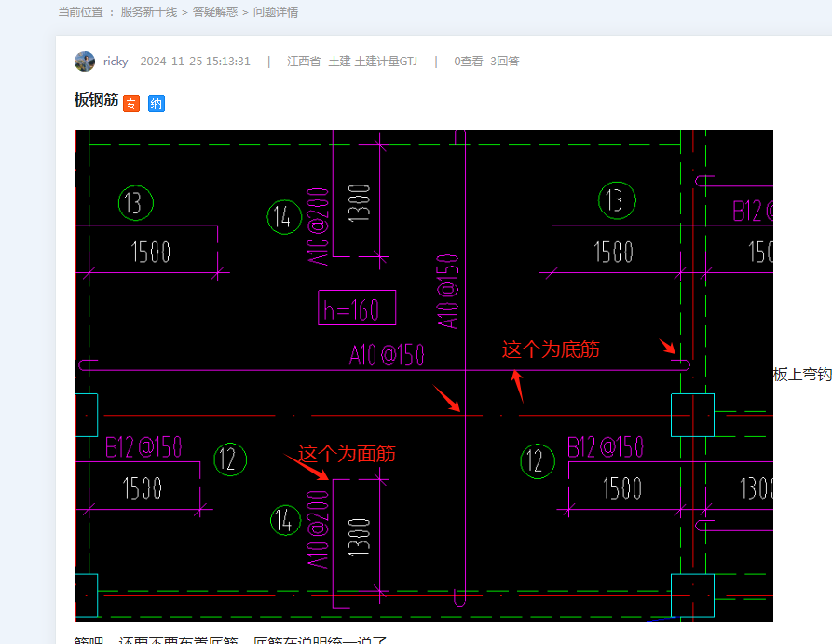The width and height of the screenshot is (832, 644).
Task: Open the 土建计量GTJ category tag
Action: point(386,62)
